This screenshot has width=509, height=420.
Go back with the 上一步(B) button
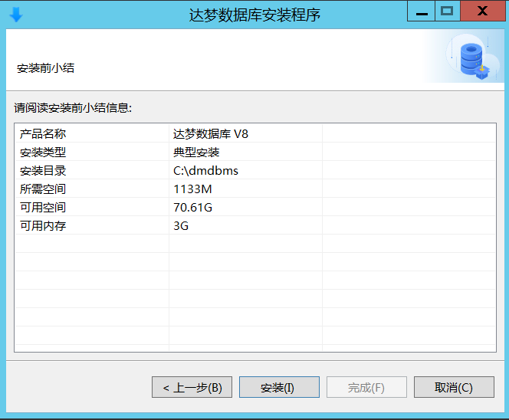pos(192,387)
